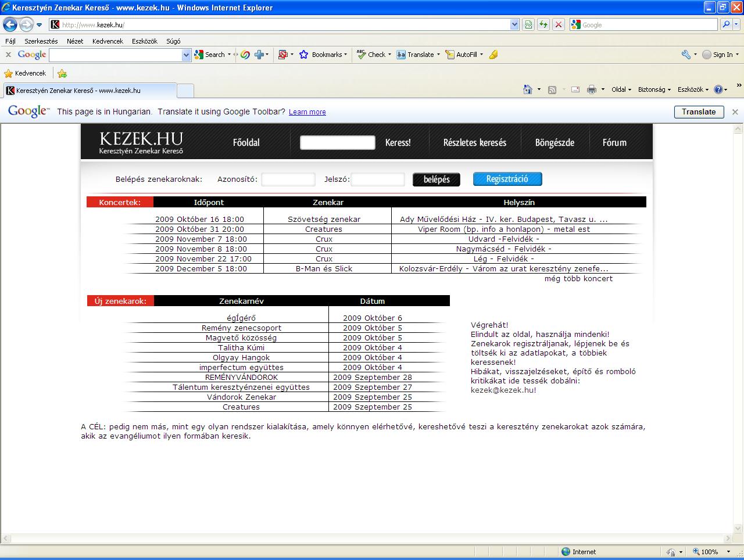Click the spell Check icon
744x560 pixels.
[x=361, y=55]
